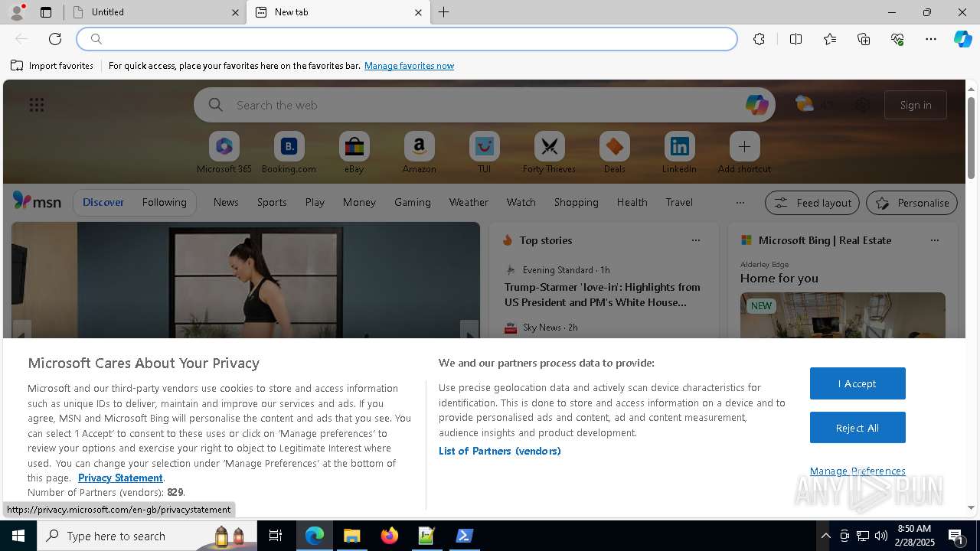Open the Favorites star icon

pos(830,39)
